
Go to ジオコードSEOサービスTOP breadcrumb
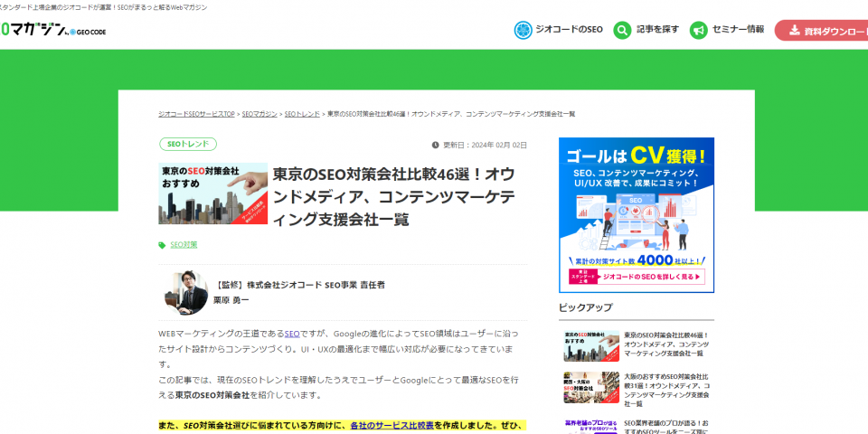tap(196, 114)
